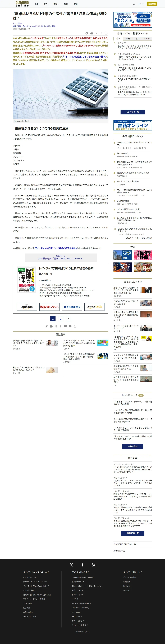Go to next page arrow in pagination
Screen dimensions: 165x644
pyautogui.click(x=68, y=319)
